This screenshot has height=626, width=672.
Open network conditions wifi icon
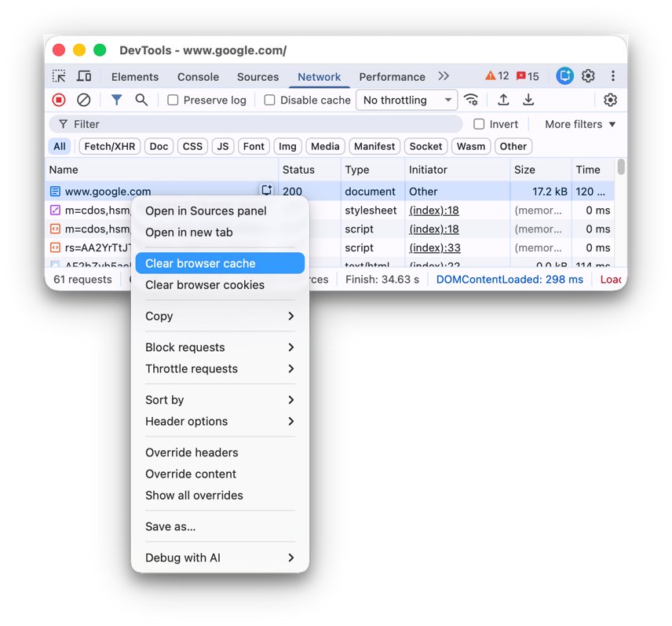pos(472,100)
